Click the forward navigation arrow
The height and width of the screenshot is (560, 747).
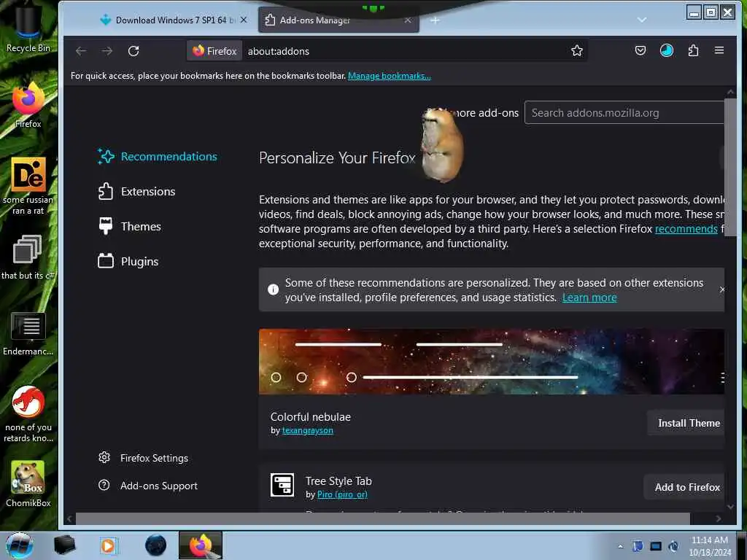[107, 51]
